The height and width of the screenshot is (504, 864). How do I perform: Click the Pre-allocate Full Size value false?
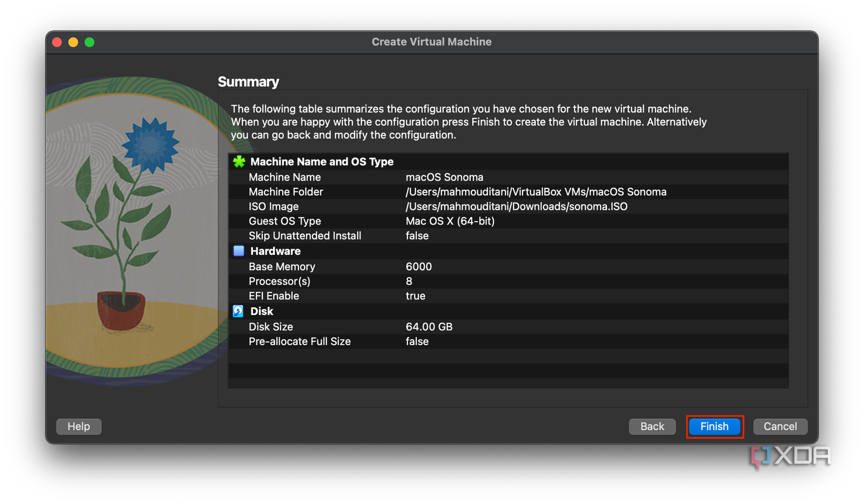[417, 341]
